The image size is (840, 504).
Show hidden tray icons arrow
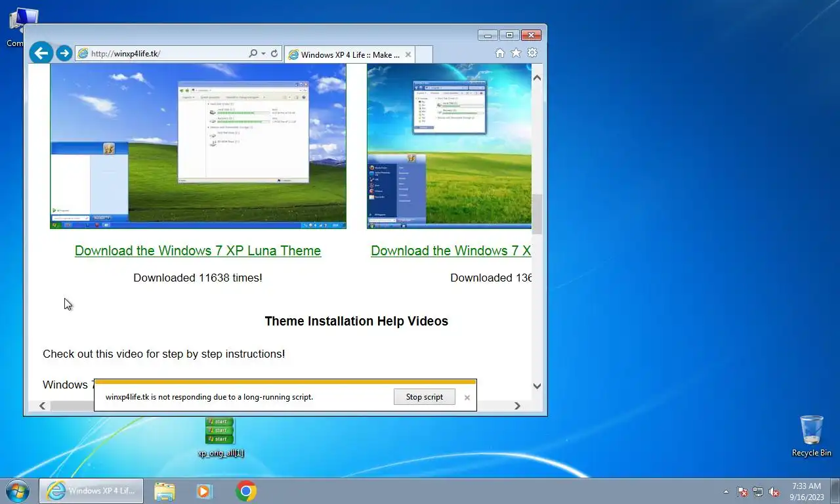[726, 492]
